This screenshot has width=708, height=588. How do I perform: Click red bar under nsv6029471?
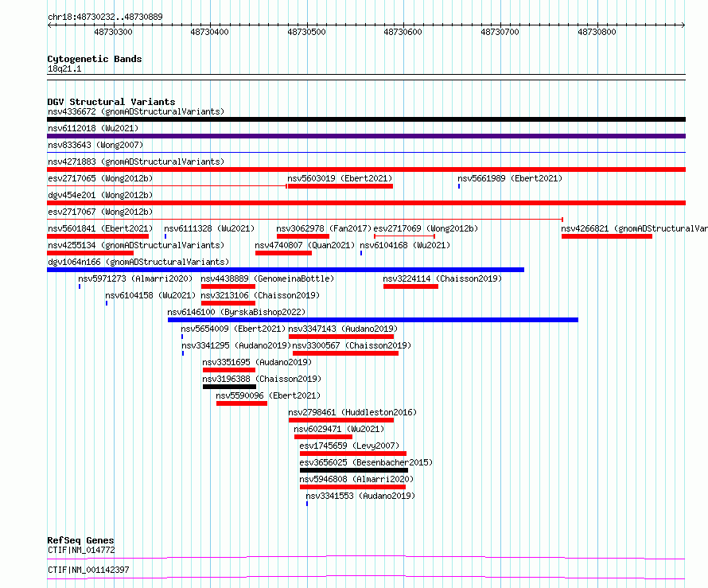[323, 437]
